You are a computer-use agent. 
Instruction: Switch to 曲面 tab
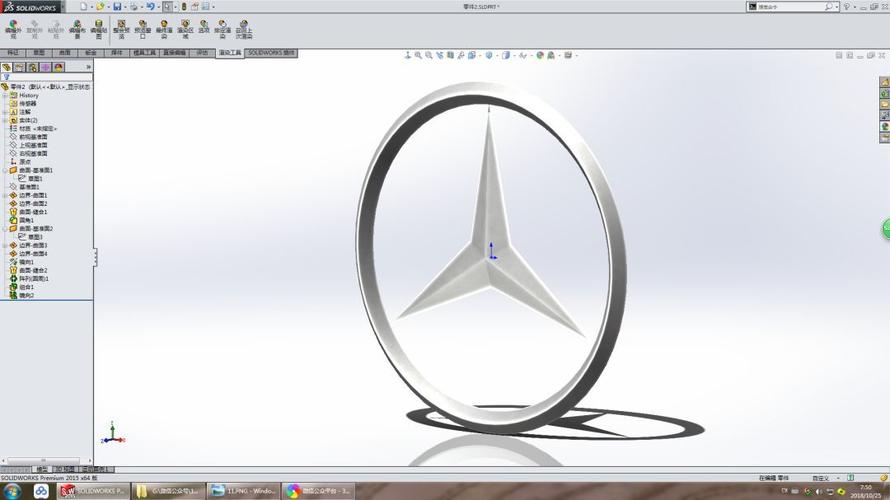point(65,53)
